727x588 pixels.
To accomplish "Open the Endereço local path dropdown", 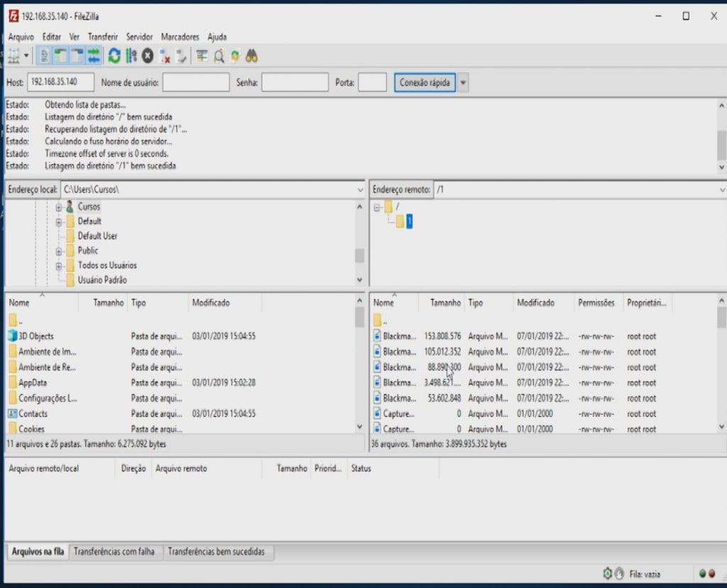I will [360, 190].
